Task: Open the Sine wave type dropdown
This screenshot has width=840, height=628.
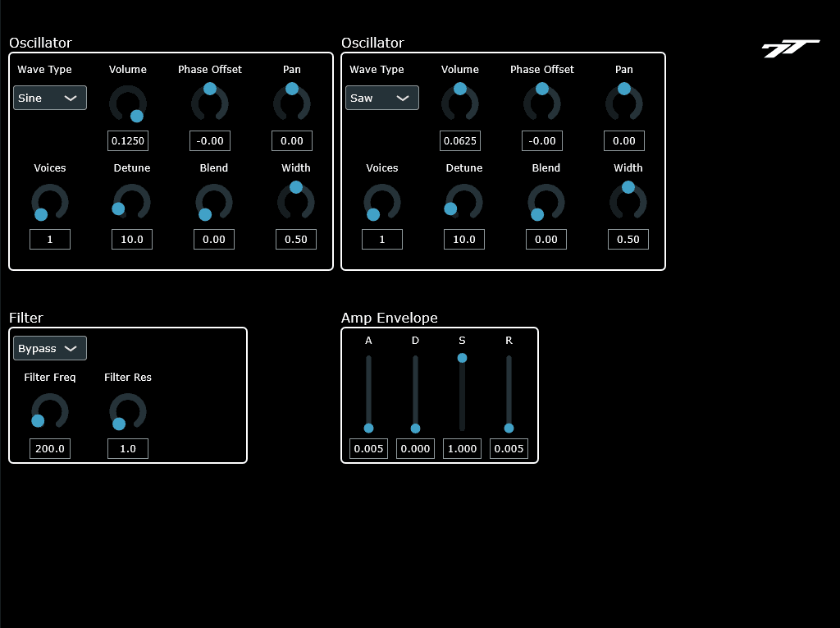Action: click(50, 98)
